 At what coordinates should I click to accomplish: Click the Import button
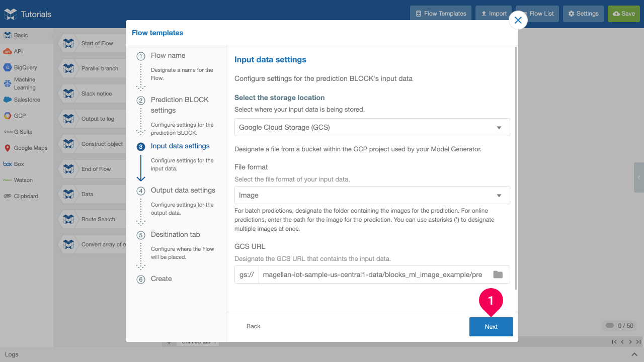(x=493, y=14)
